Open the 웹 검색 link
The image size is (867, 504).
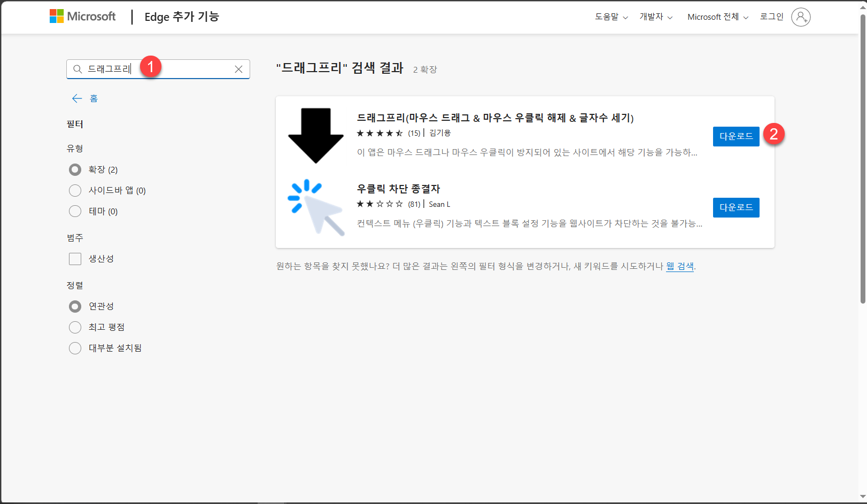coord(680,266)
